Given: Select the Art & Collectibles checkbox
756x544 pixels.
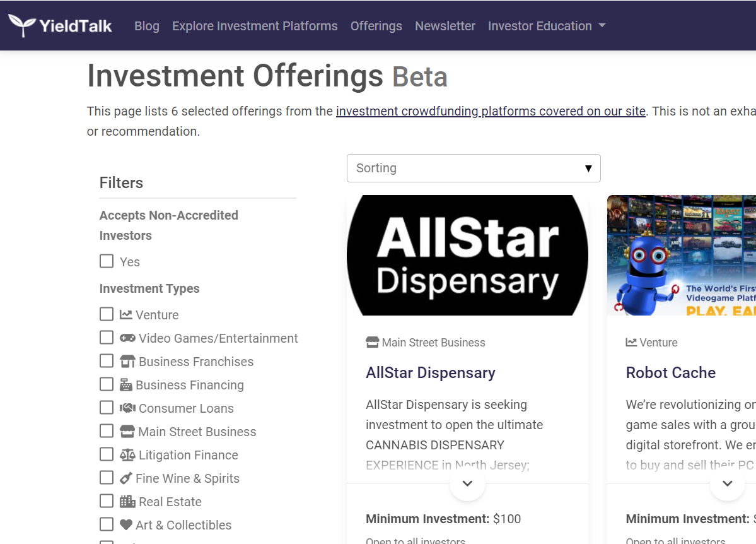Looking at the screenshot, I should pos(107,524).
